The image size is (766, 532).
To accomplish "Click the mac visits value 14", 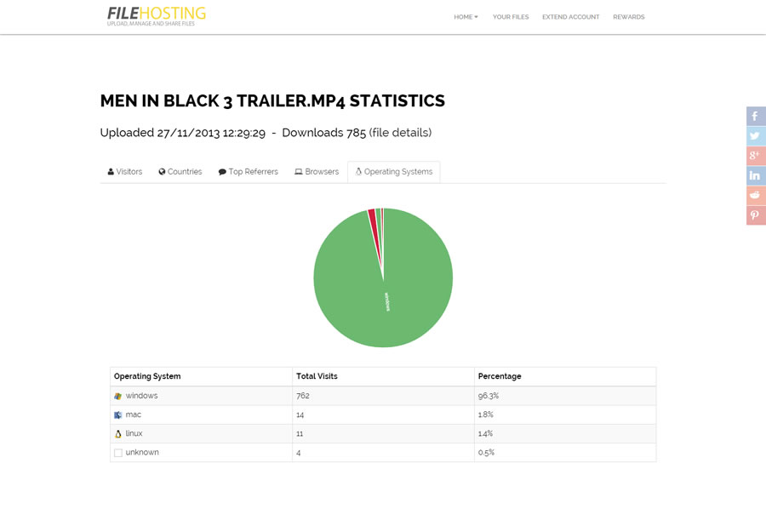I will [x=300, y=415].
